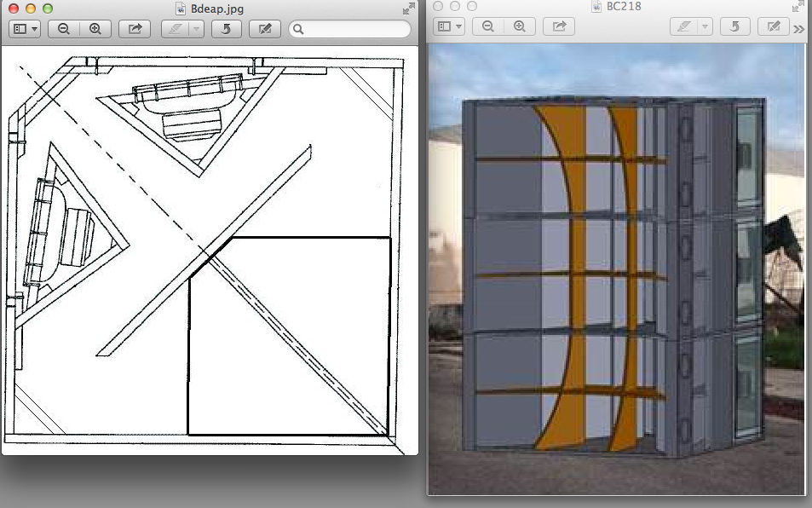Click the Bdeap.jpg window title text
The width and height of the screenshot is (812, 508).
pos(217,9)
